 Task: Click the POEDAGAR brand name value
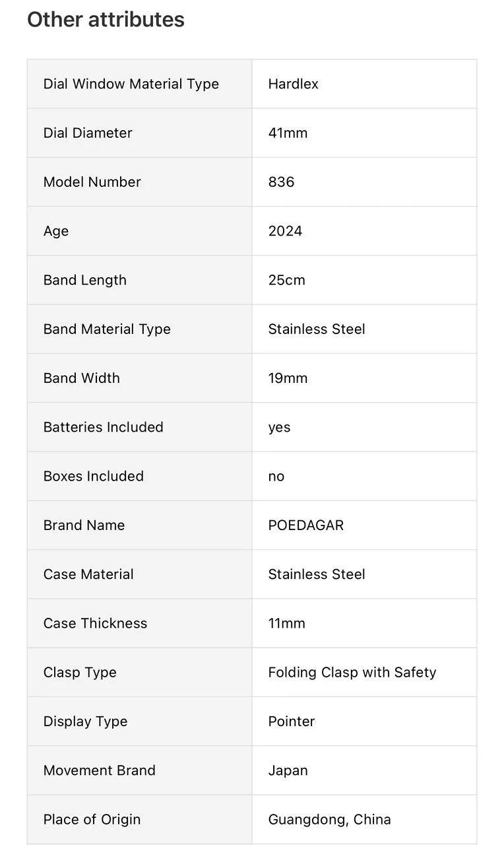coord(305,525)
